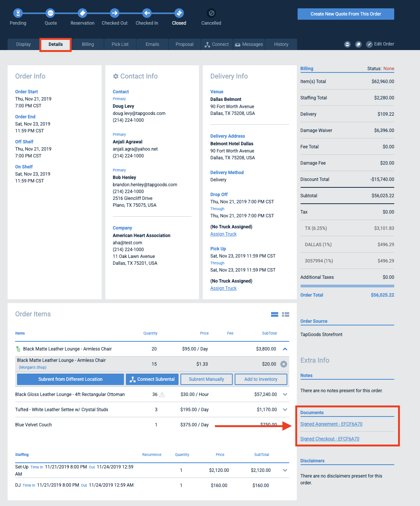Click the warning triangle beside the Ottoman quantity
The width and height of the screenshot is (420, 506).
click(x=163, y=394)
